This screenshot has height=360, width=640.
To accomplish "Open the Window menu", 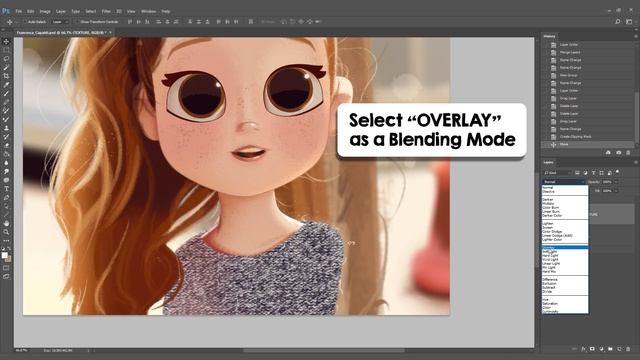I will click(148, 11).
